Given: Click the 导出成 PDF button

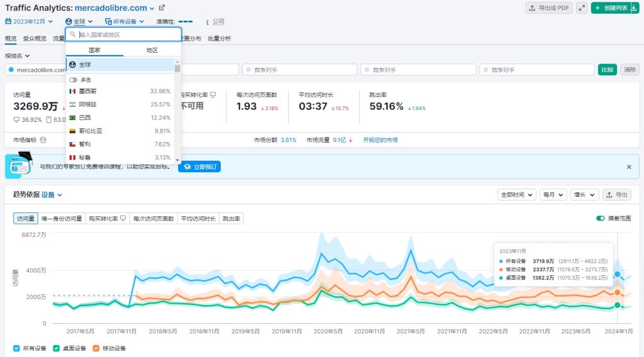Looking at the screenshot, I should pos(549,8).
